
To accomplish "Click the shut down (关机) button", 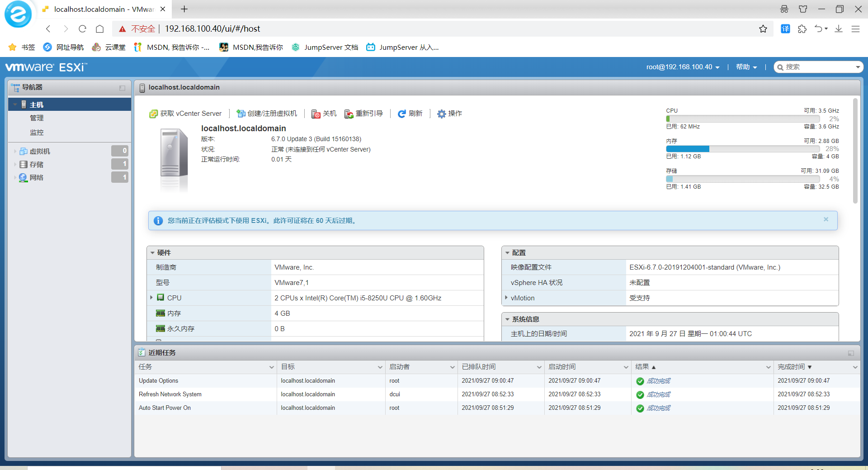I will tap(324, 114).
